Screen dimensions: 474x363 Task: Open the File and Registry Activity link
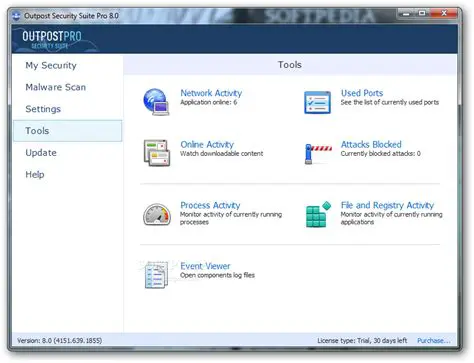[x=387, y=205]
